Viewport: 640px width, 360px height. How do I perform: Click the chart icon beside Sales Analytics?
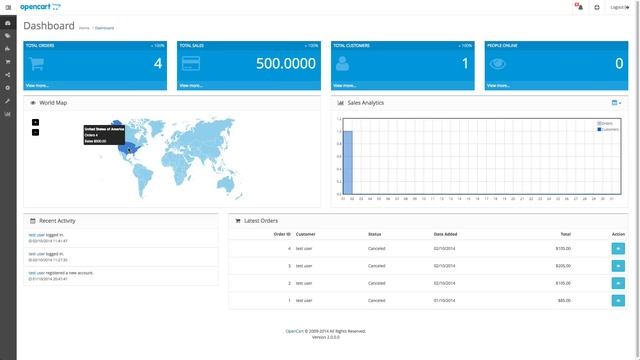(340, 103)
